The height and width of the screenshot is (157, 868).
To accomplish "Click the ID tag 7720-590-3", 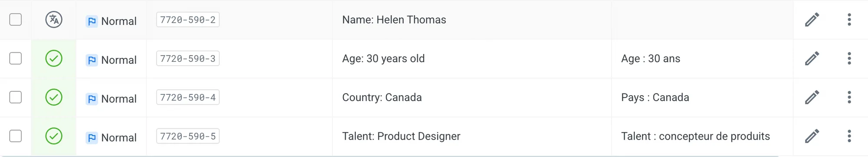I will point(188,58).
